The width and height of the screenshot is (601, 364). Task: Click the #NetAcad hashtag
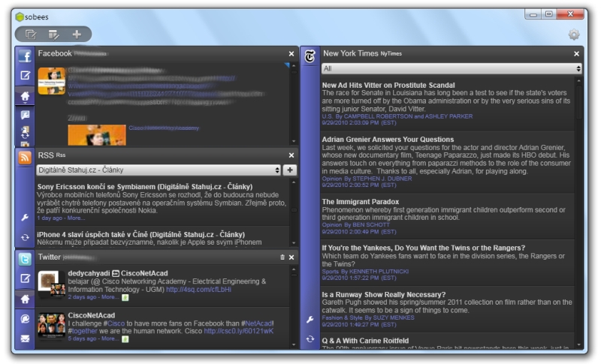(x=257, y=323)
